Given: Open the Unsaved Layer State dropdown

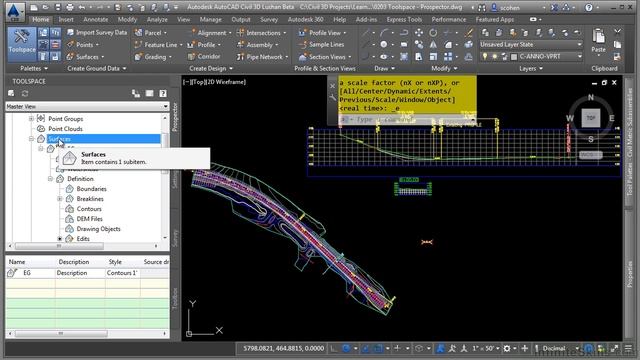Looking at the screenshot, I should (531, 44).
